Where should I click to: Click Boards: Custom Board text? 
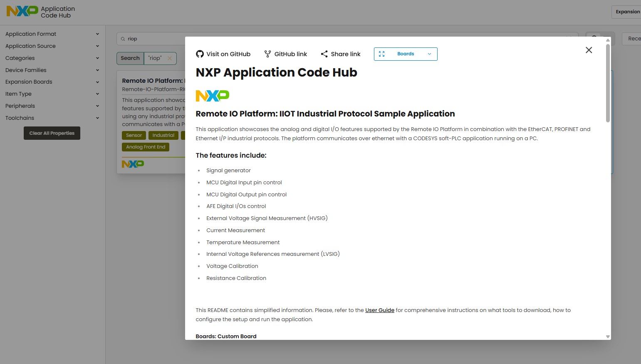click(226, 337)
